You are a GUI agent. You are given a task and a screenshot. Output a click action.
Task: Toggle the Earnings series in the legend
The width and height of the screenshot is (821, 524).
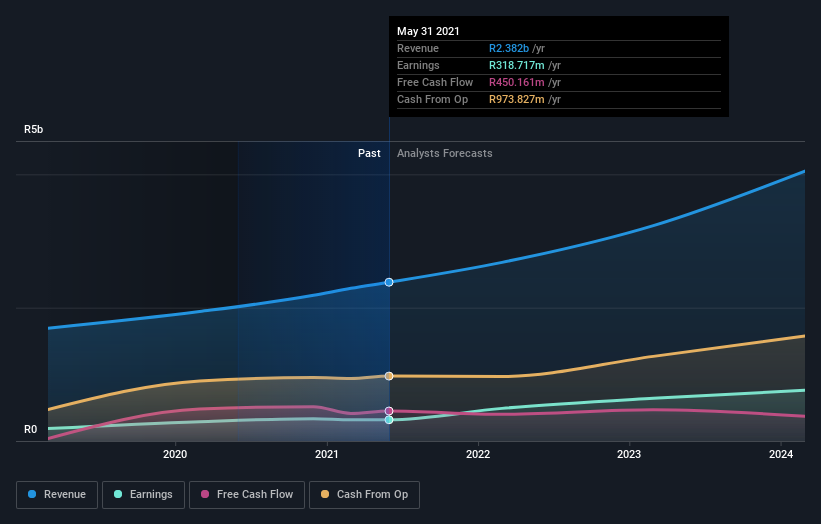[143, 495]
